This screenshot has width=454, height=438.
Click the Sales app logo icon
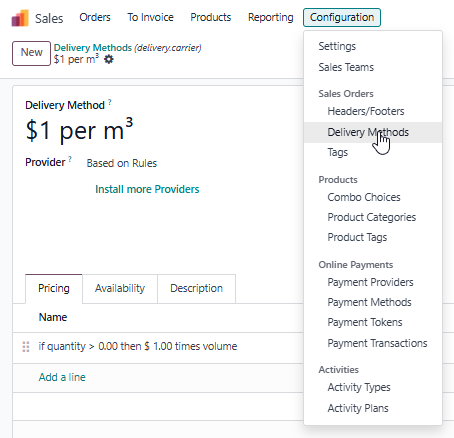point(20,18)
